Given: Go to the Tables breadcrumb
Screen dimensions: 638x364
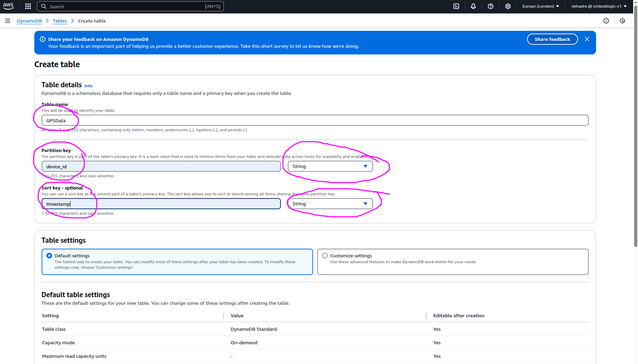Looking at the screenshot, I should 60,21.
